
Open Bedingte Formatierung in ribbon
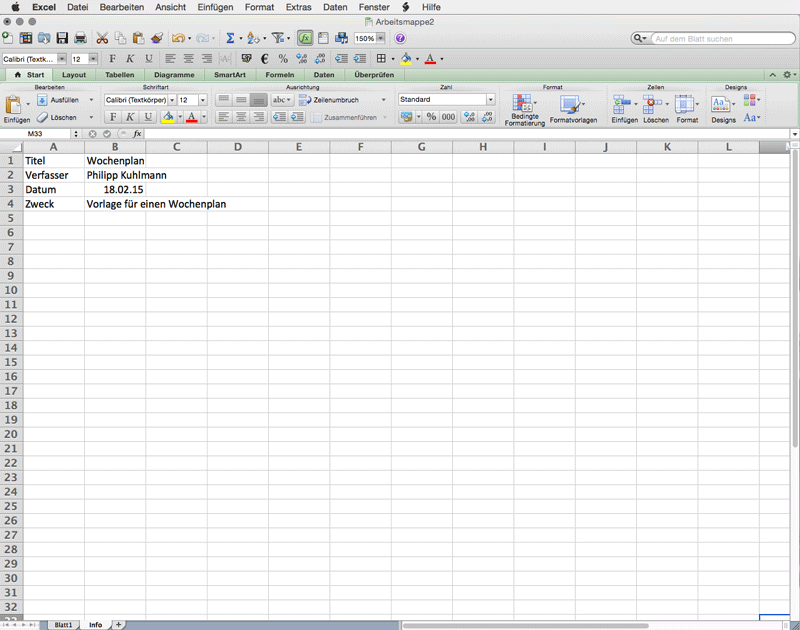click(x=524, y=110)
